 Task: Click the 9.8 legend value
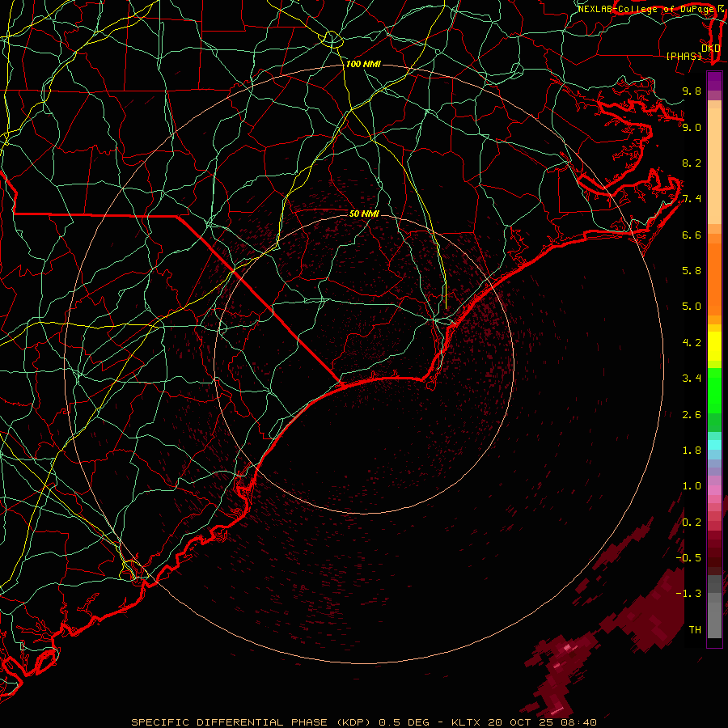(x=692, y=91)
